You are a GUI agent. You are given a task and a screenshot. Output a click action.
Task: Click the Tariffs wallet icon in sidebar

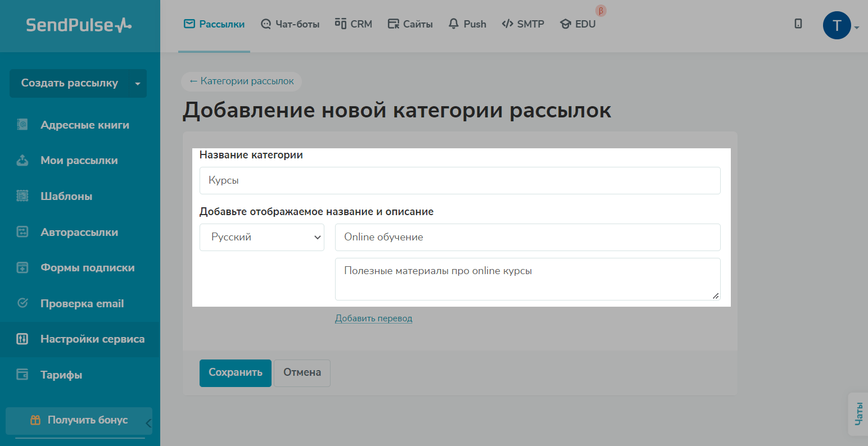click(x=22, y=375)
